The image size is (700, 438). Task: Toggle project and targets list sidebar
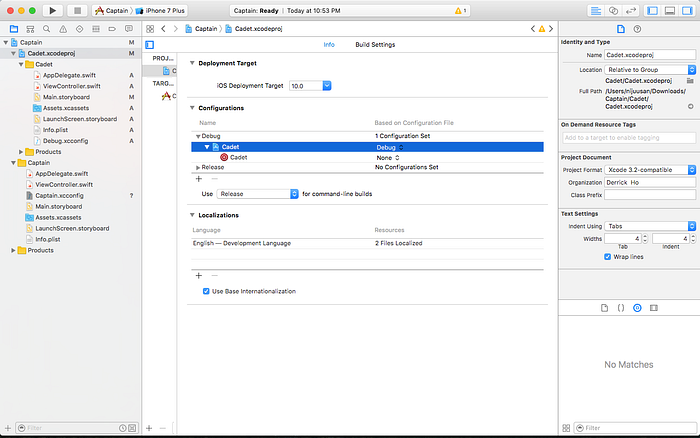tap(150, 45)
